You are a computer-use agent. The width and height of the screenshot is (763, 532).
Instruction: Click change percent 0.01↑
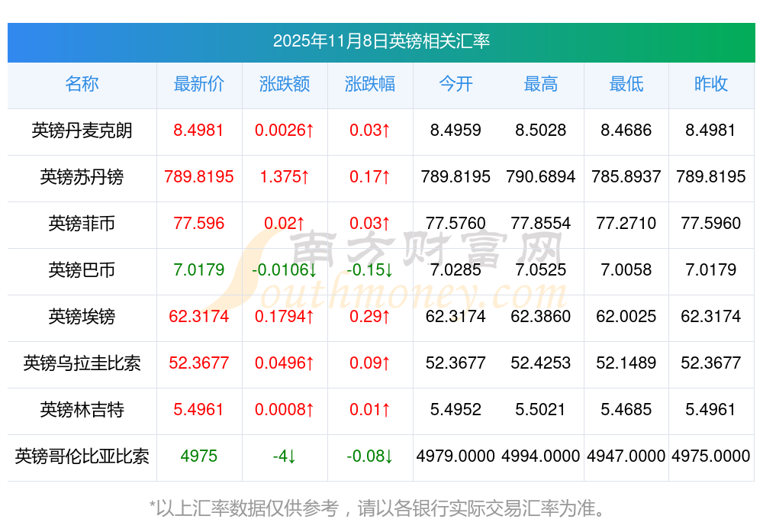370,409
